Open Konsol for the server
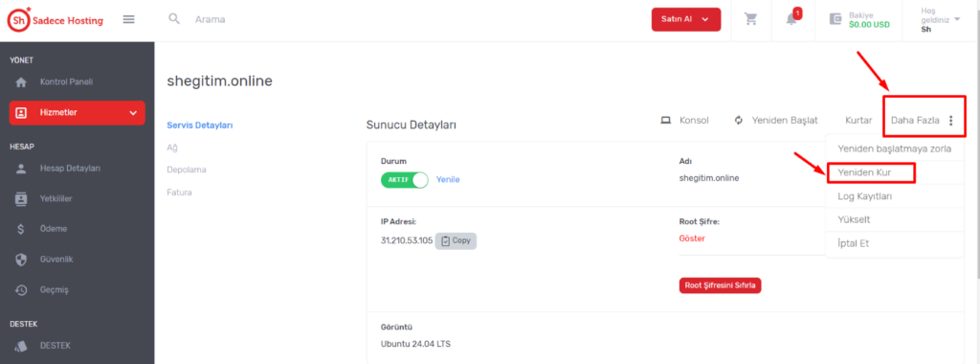This screenshot has width=980, height=364. click(694, 121)
